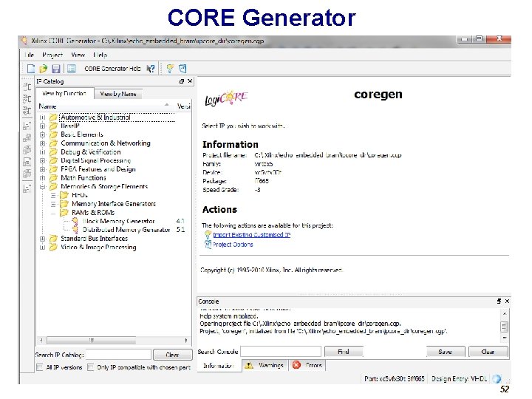Undock the IP Catalog panel
Image resolution: width=532 pixels, height=399 pixels.
click(x=182, y=81)
